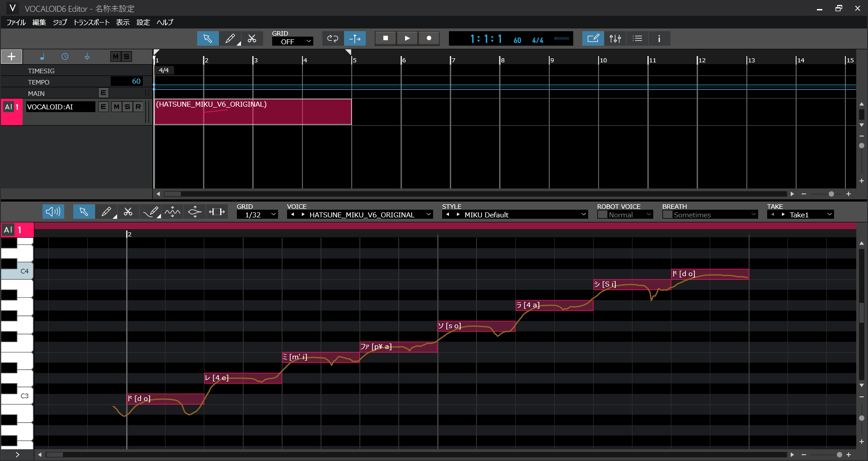Open the list view icon
The width and height of the screenshot is (868, 461).
(637, 38)
